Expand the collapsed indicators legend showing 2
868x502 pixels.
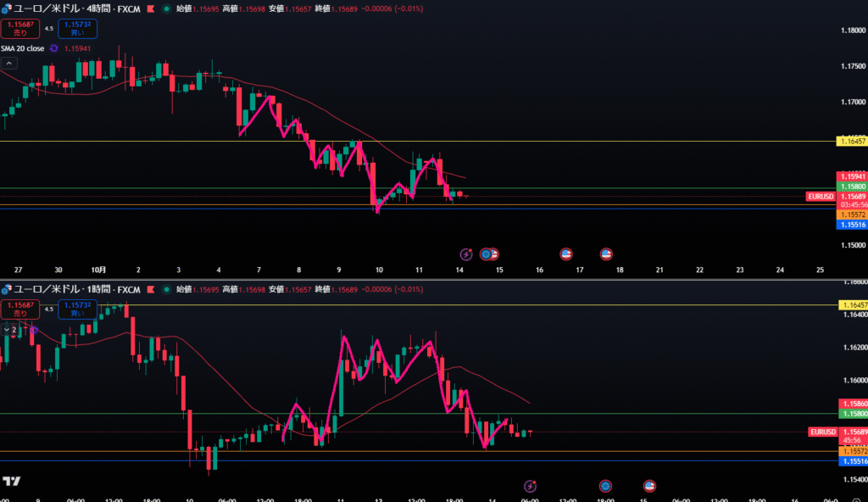(9, 329)
